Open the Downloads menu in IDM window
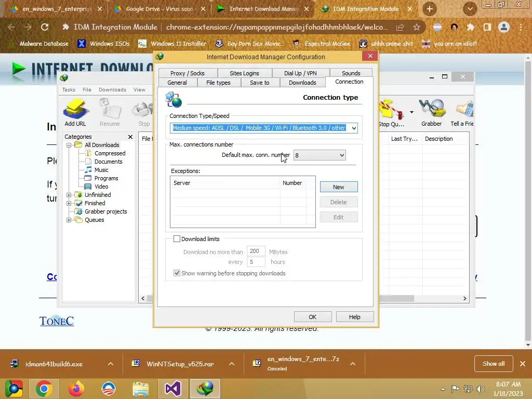Image resolution: width=532 pixels, height=399 pixels. tap(112, 89)
